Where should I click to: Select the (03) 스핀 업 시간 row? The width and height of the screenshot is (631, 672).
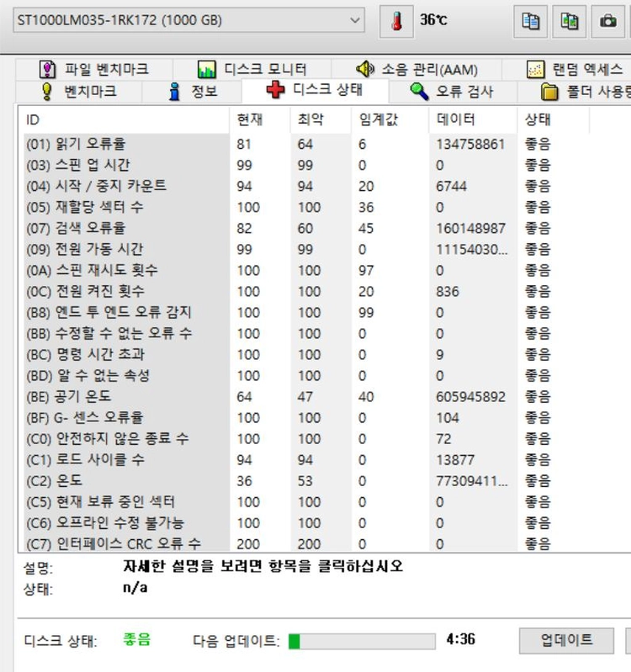pyautogui.click(x=305, y=165)
